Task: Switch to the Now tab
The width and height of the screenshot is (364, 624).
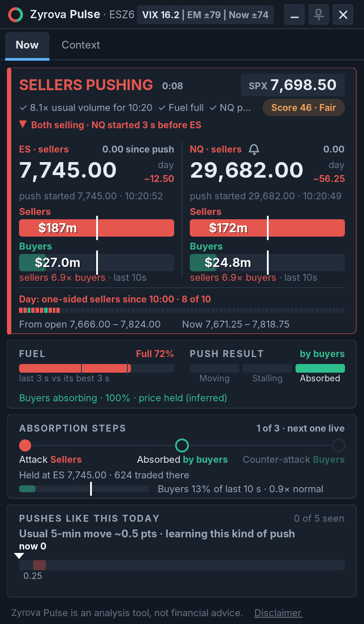Action: (x=27, y=45)
